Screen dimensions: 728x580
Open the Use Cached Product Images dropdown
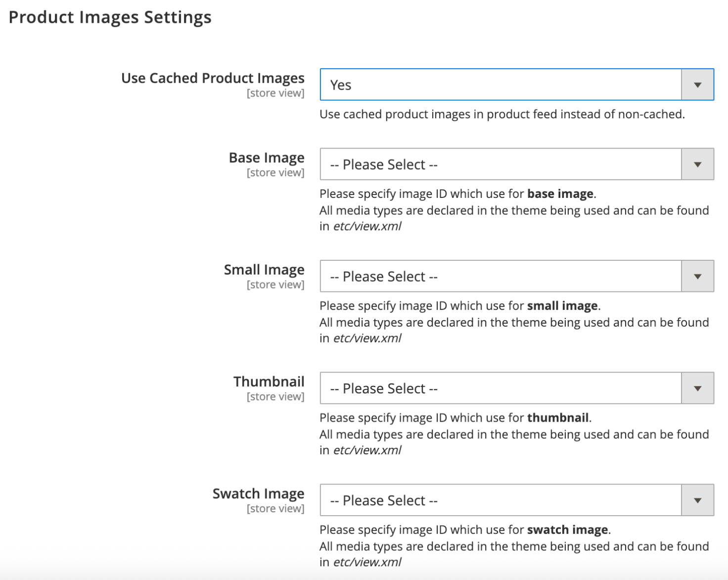pos(517,85)
